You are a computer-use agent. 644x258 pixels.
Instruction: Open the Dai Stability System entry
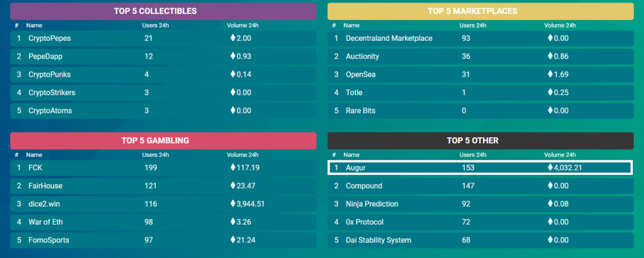378,240
